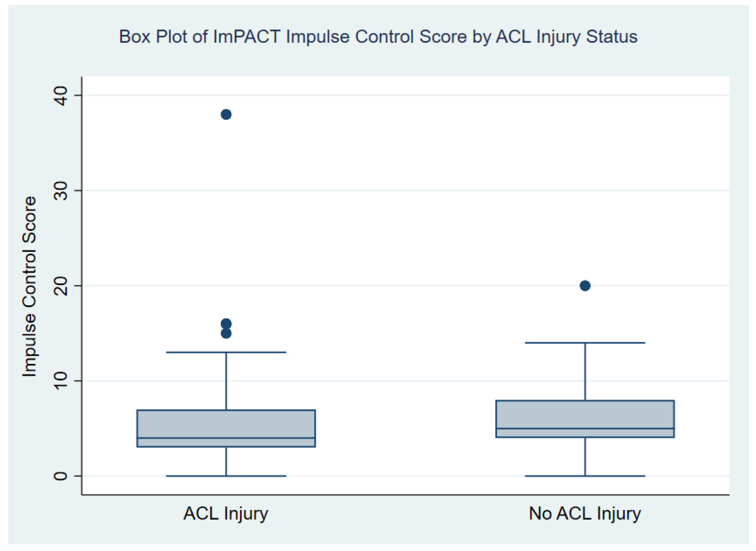Click the y-axis tick label 40
Viewport: 756px width, 551px height.
[x=61, y=96]
